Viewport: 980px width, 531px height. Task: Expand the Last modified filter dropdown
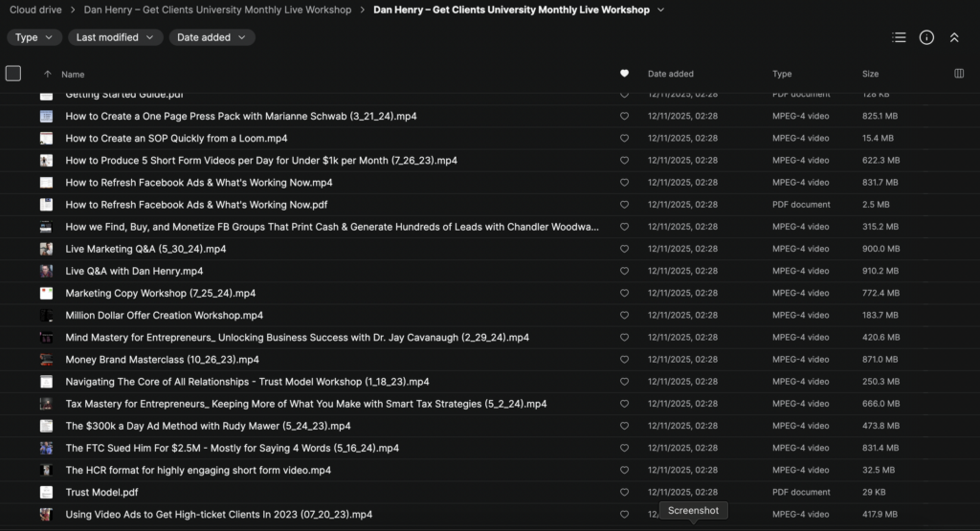point(115,37)
